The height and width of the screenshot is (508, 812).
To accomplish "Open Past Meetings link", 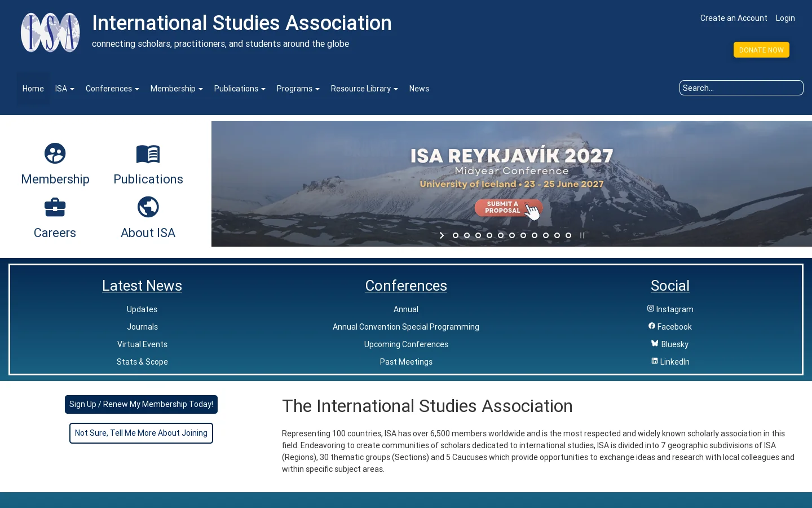I will [406, 362].
